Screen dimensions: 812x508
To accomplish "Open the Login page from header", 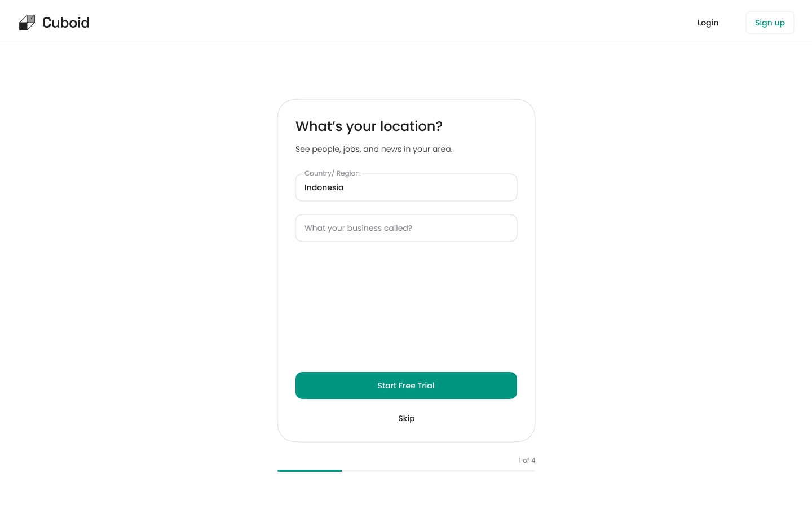I will point(708,23).
